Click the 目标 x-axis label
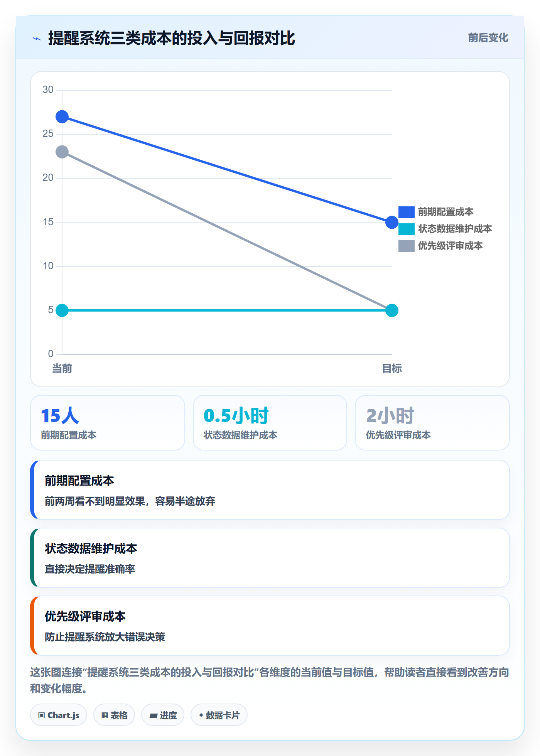 point(392,369)
